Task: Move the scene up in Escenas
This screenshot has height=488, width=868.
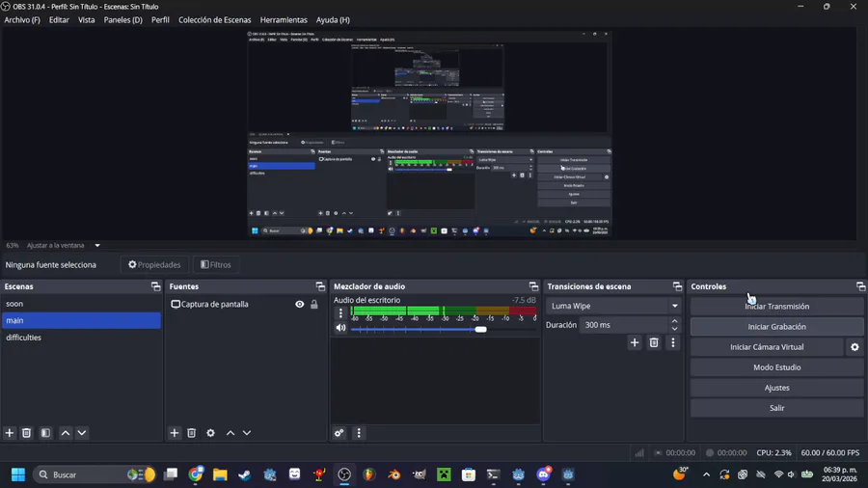Action: 66,433
